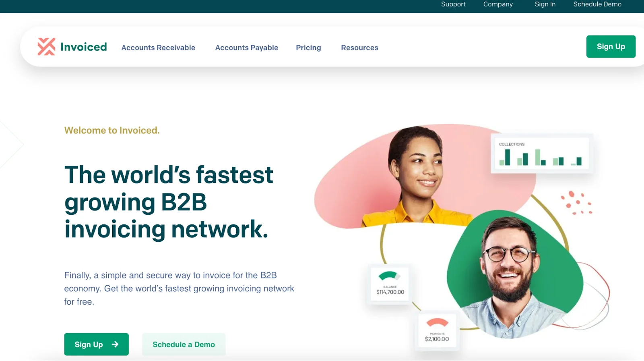Click the Balance $114,700.00 card amount

[390, 292]
